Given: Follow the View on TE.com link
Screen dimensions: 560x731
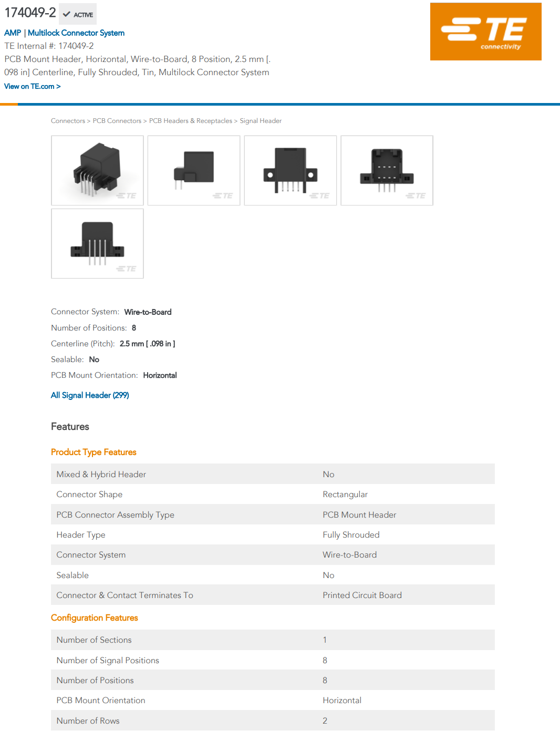Looking at the screenshot, I should (x=33, y=86).
